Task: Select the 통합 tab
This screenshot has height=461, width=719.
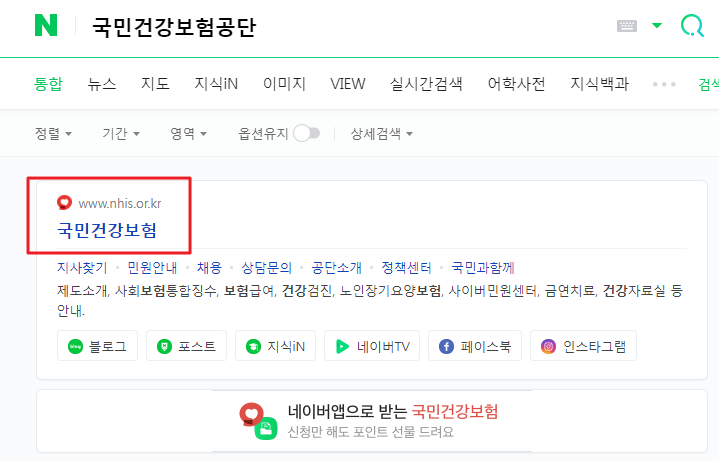Action: click(x=48, y=84)
